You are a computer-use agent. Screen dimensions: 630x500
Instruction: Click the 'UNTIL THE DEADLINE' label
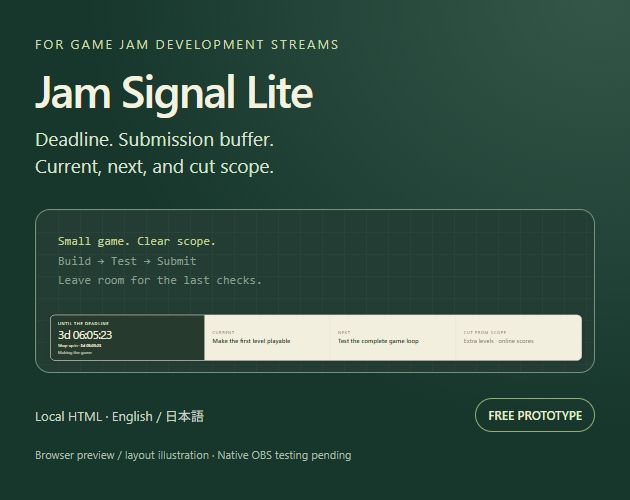pos(83,323)
